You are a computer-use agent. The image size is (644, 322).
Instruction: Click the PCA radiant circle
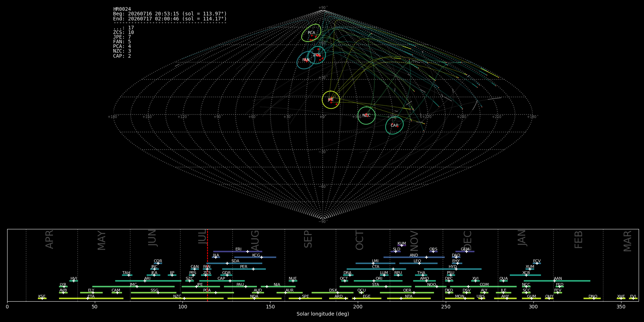pyautogui.click(x=311, y=33)
